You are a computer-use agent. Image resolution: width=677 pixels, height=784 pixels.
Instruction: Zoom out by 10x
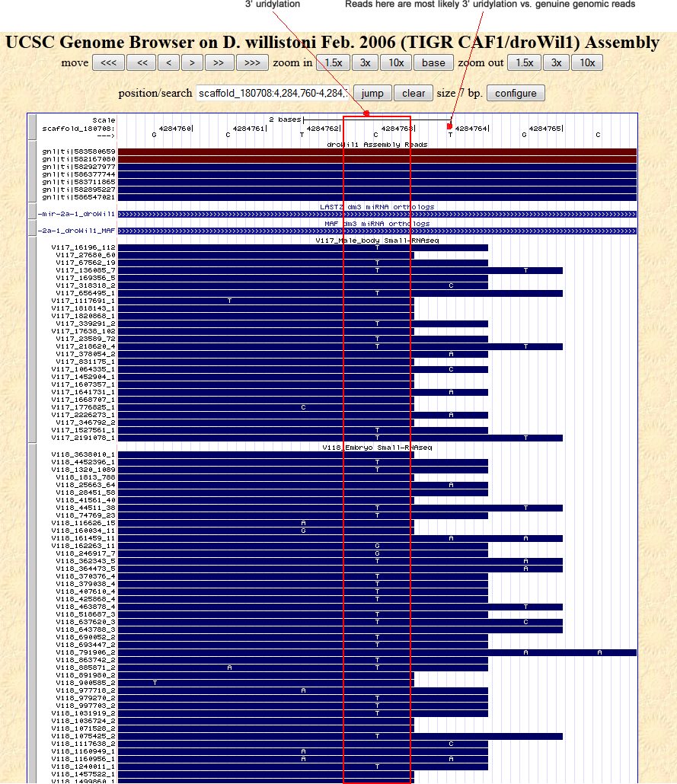tap(586, 62)
